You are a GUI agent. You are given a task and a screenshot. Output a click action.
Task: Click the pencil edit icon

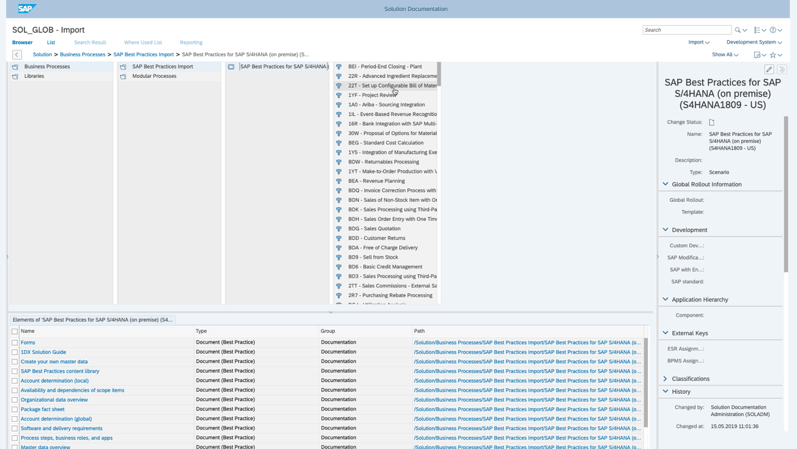coord(769,69)
